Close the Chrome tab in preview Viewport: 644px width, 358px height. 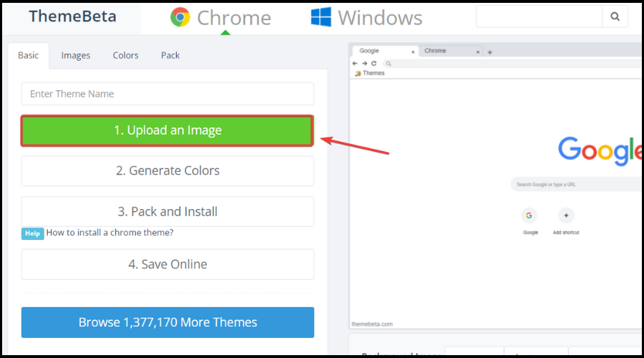point(478,52)
